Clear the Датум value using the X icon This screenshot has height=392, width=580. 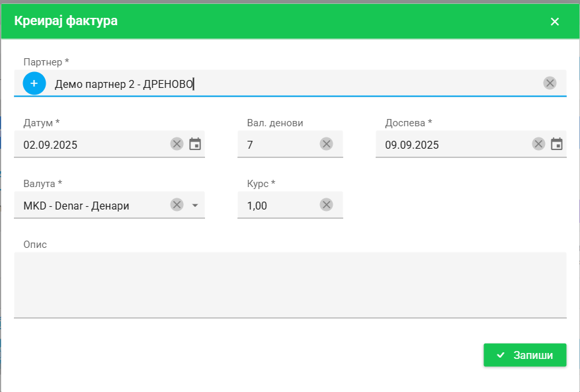(175, 144)
